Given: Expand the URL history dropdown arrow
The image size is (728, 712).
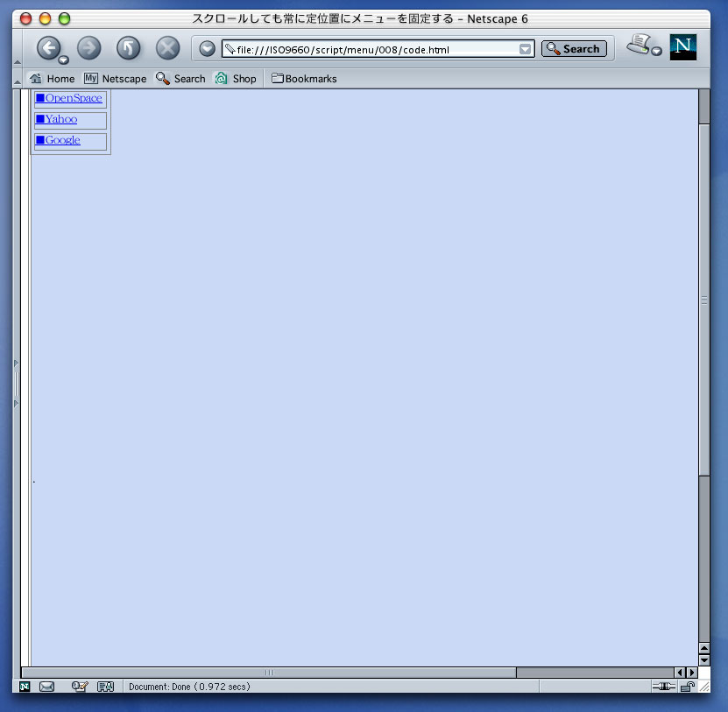Looking at the screenshot, I should tap(525, 49).
